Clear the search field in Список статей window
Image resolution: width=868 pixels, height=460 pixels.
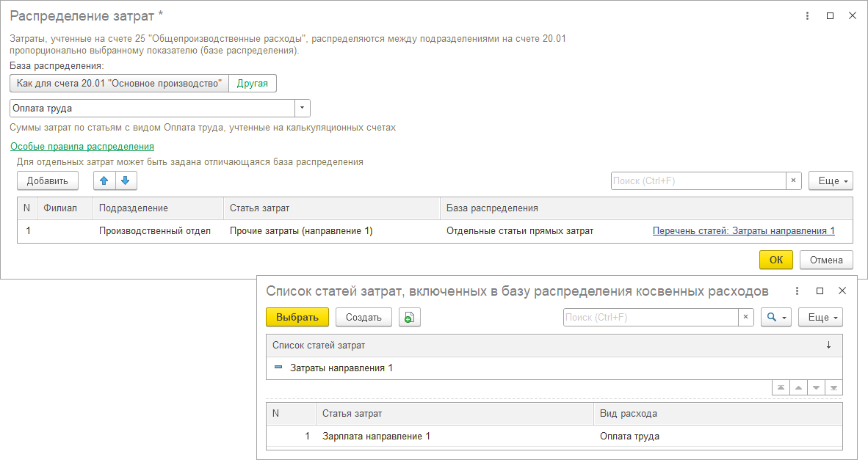click(x=745, y=318)
